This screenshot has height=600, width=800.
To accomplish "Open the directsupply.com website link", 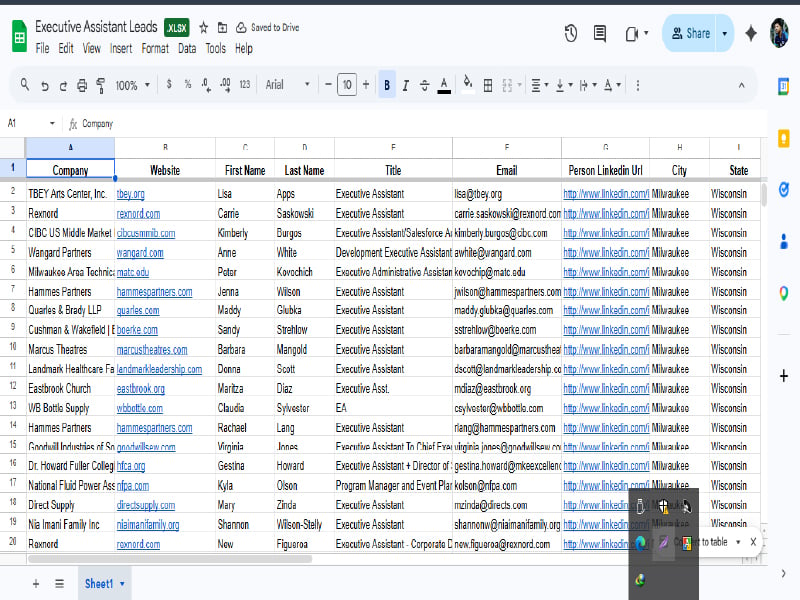I will coord(146,505).
